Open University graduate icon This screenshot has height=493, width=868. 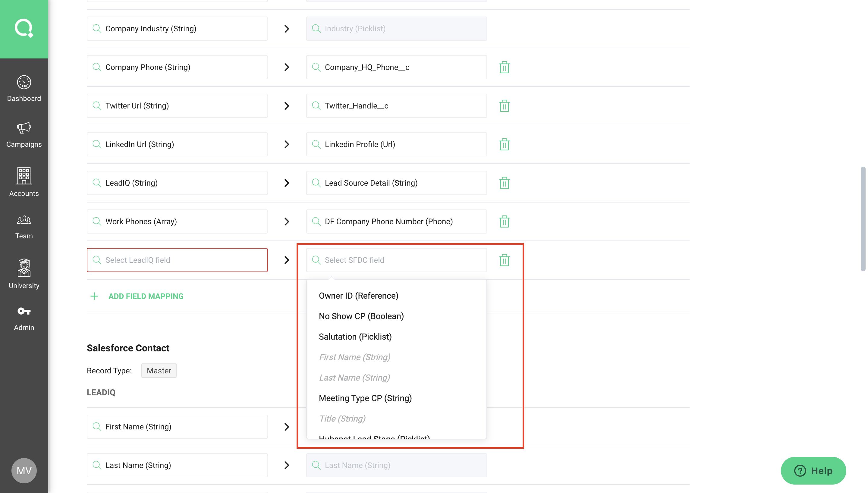(24, 268)
